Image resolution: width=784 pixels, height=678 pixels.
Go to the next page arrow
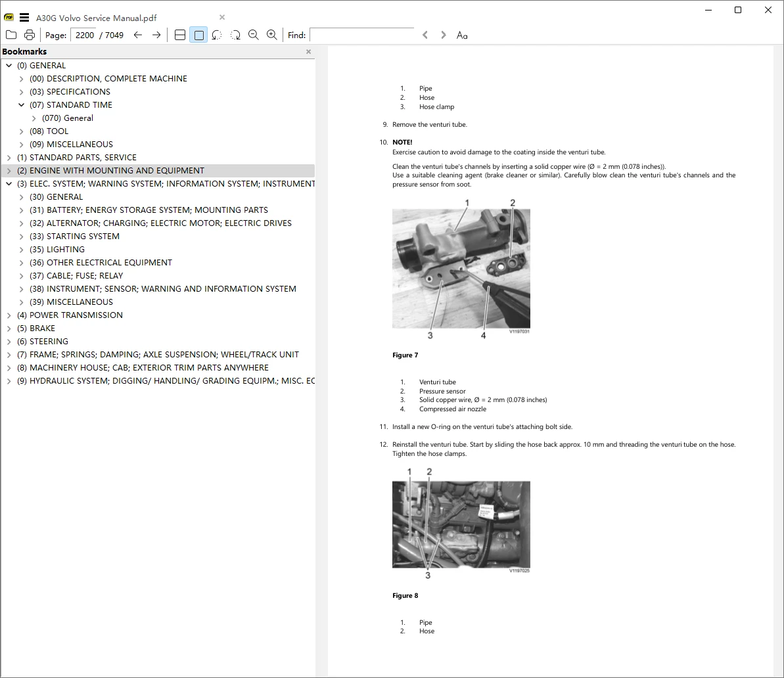(x=156, y=35)
